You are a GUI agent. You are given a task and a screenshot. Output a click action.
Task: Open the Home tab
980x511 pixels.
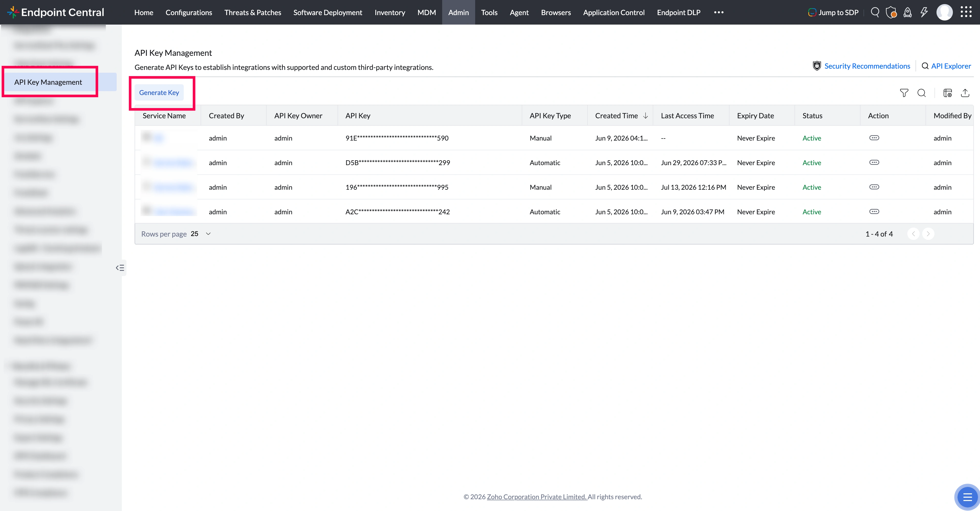144,12
